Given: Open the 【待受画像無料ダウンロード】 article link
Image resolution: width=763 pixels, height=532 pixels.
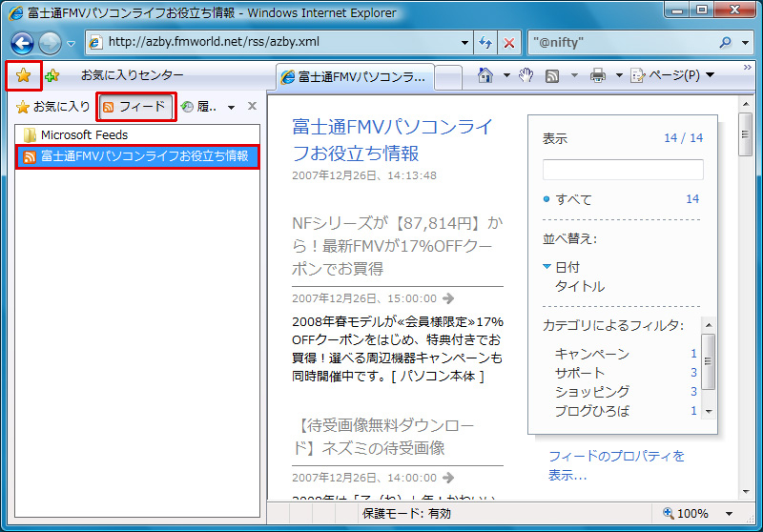Looking at the screenshot, I should (x=383, y=437).
